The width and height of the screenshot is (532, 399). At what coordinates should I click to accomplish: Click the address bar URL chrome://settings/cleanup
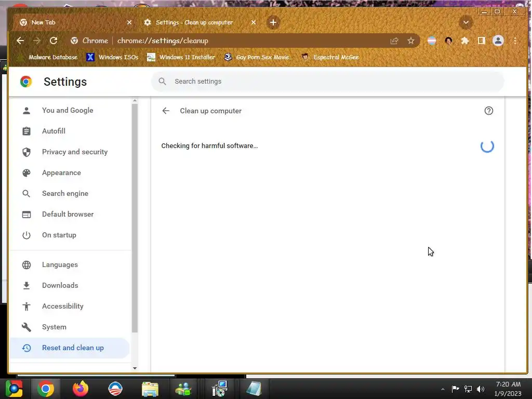pos(163,41)
